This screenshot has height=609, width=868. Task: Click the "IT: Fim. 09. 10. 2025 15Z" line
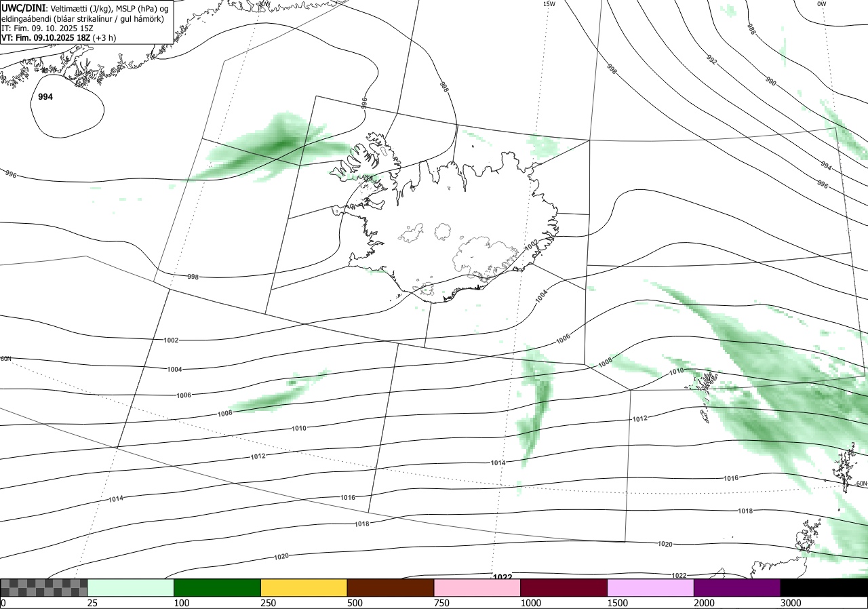click(49, 28)
